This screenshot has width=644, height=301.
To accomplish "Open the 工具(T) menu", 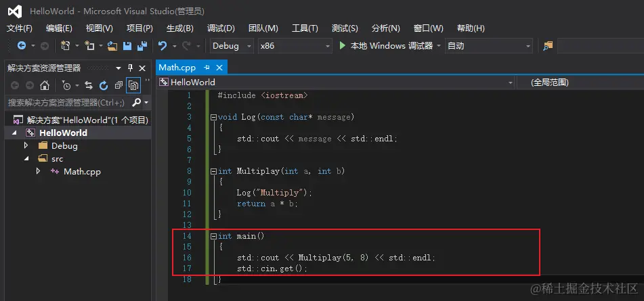I will (x=305, y=28).
